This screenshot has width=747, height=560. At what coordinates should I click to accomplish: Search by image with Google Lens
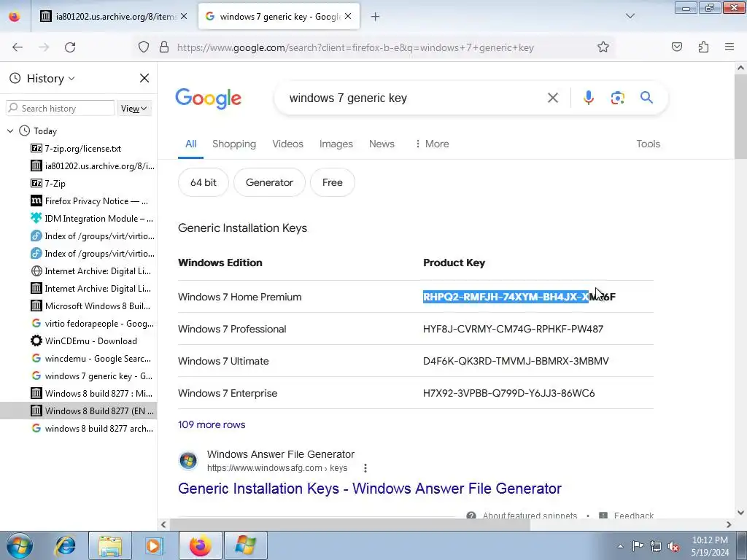617,98
